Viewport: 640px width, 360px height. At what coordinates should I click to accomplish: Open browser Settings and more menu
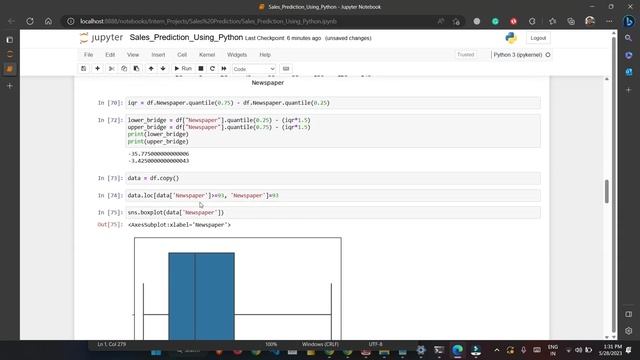pos(609,21)
